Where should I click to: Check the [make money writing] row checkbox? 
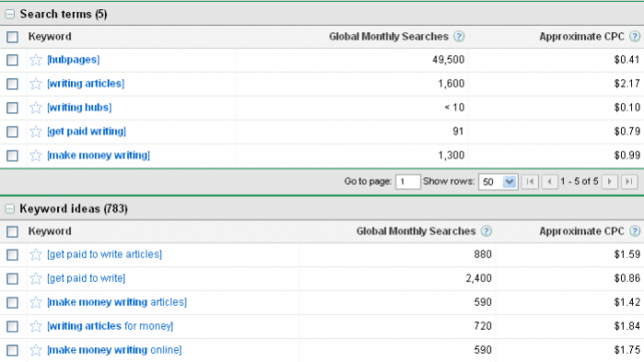pyautogui.click(x=12, y=155)
